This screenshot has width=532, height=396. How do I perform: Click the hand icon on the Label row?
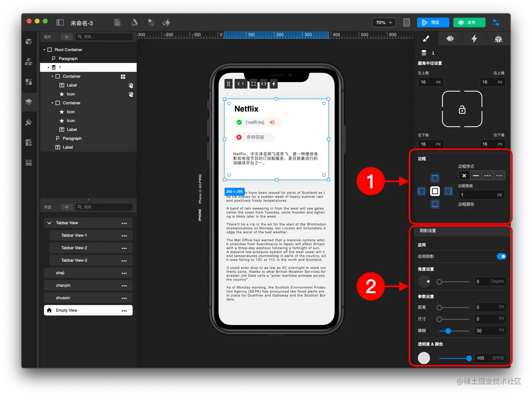click(131, 85)
